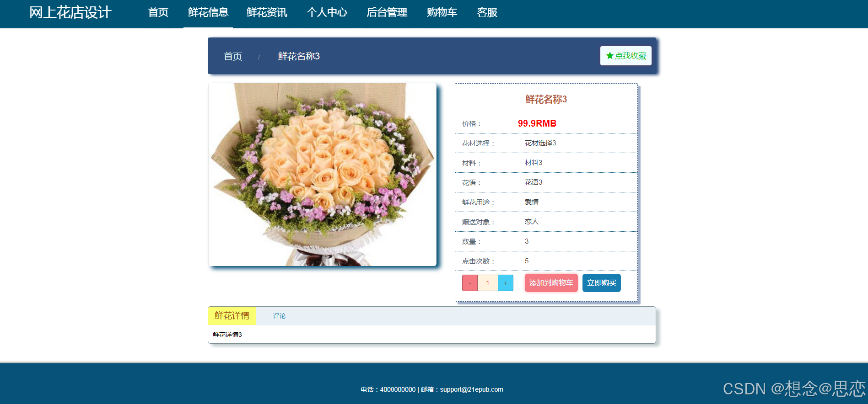
Task: Click the 恋人 recipient value
Action: [532, 222]
